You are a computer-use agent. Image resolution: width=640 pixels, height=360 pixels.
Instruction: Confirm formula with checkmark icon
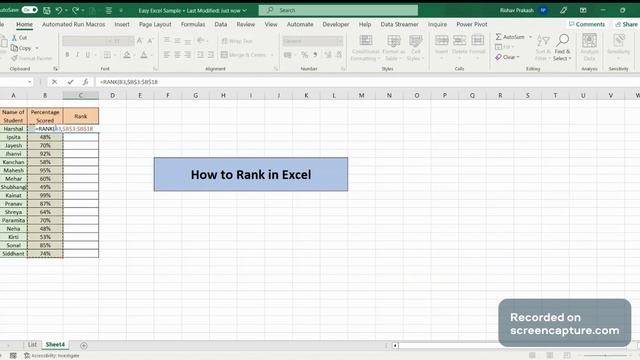coord(70,82)
